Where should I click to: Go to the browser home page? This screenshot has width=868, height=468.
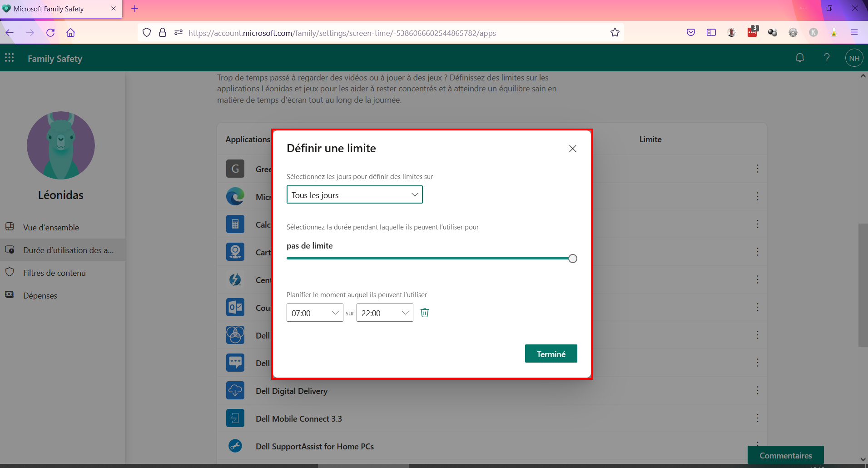pos(70,33)
